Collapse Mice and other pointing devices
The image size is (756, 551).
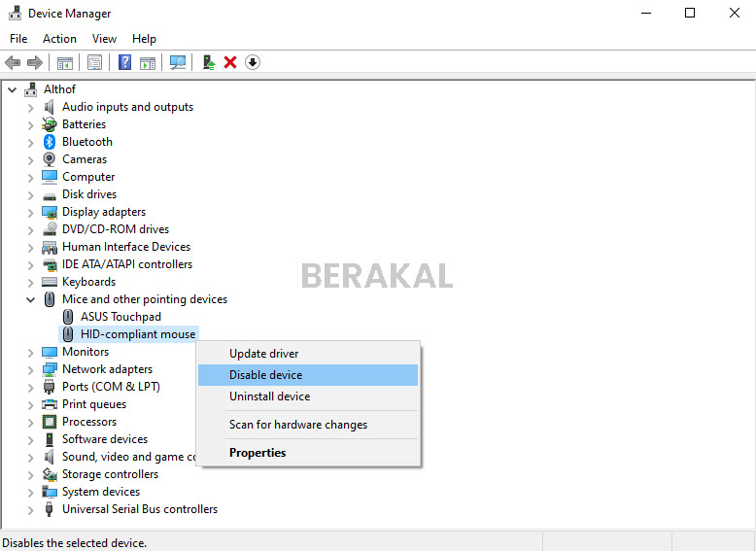click(30, 299)
